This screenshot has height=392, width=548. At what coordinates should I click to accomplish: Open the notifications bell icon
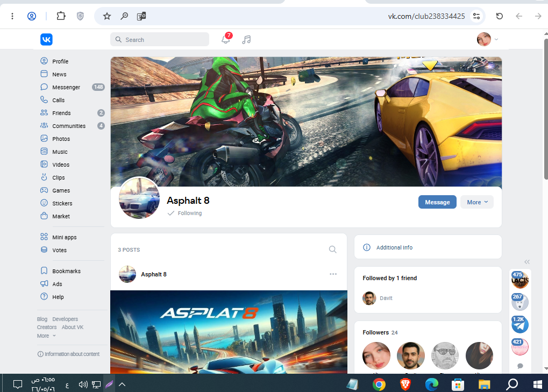click(x=226, y=39)
